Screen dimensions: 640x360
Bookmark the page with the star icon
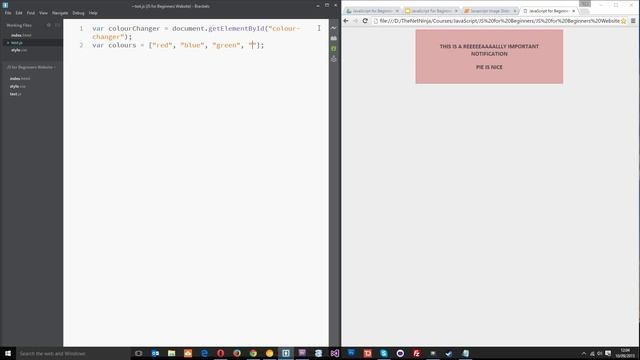tap(624, 21)
